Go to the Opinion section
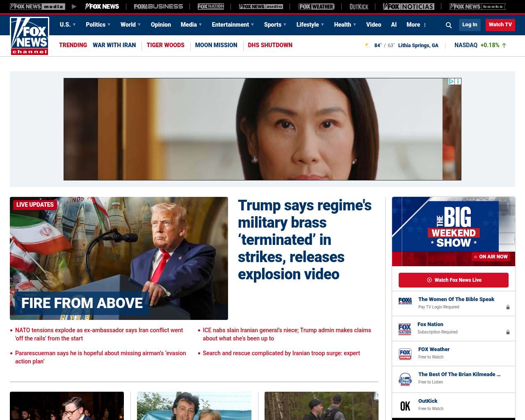Viewport: 525px width, 420px height. click(161, 25)
